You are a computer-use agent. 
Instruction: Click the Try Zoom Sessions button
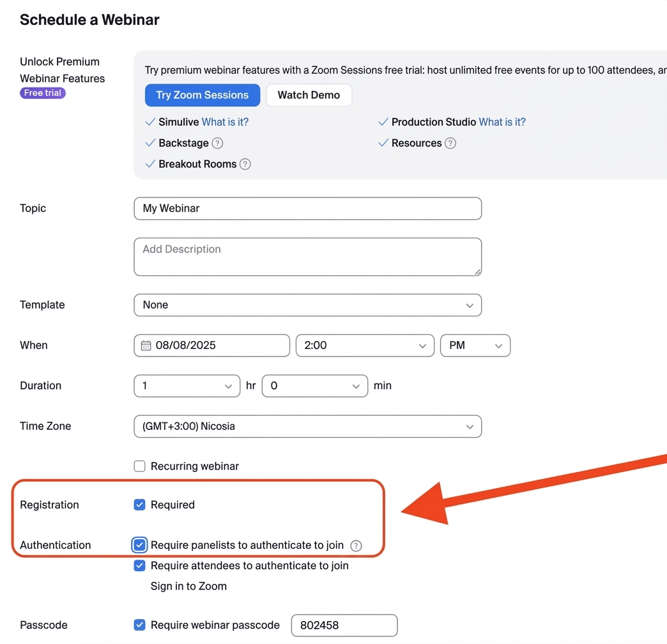pyautogui.click(x=202, y=95)
